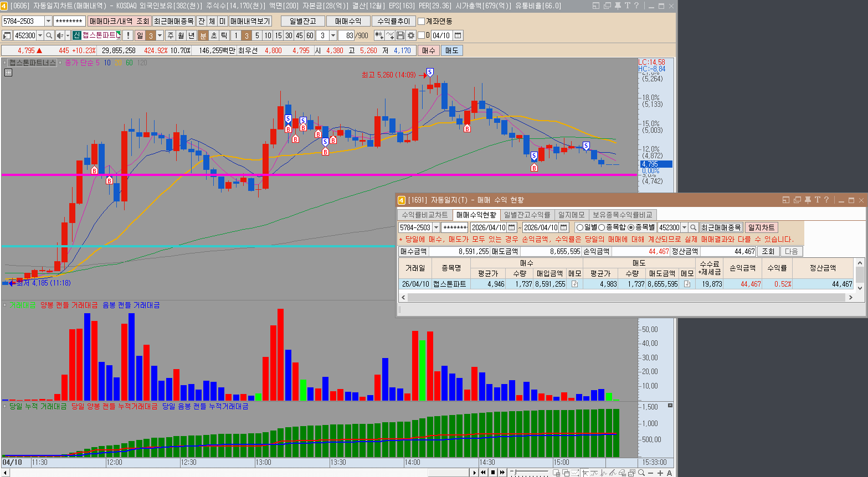
Task: Expand the daily period dropdown arrow
Action: click(x=160, y=35)
